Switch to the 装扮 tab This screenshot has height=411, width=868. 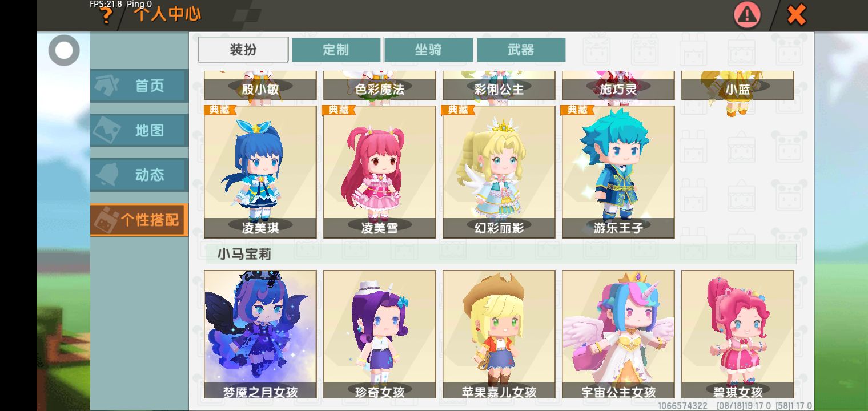point(243,50)
